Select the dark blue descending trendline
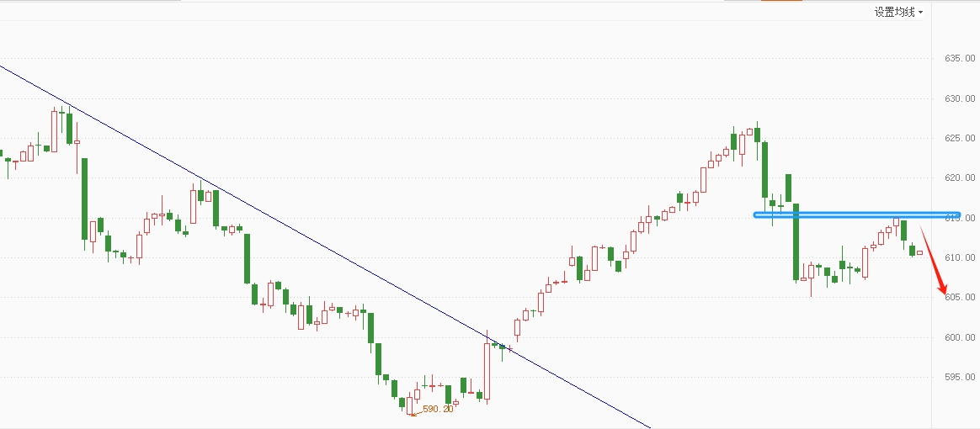980x429 pixels. pyautogui.click(x=325, y=246)
